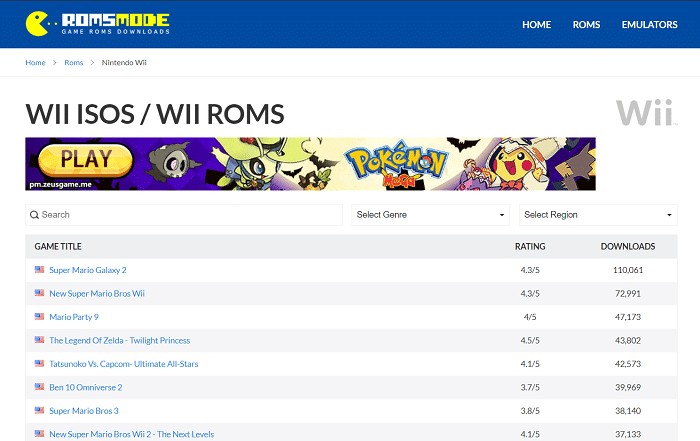This screenshot has width=700, height=441.
Task: Click the 72,991 downloads value
Action: coord(628,294)
